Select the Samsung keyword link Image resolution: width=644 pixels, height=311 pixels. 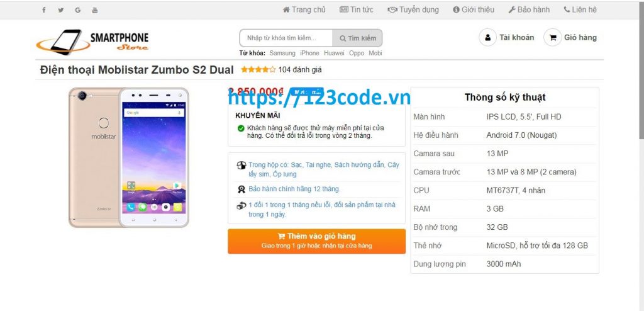pyautogui.click(x=282, y=53)
